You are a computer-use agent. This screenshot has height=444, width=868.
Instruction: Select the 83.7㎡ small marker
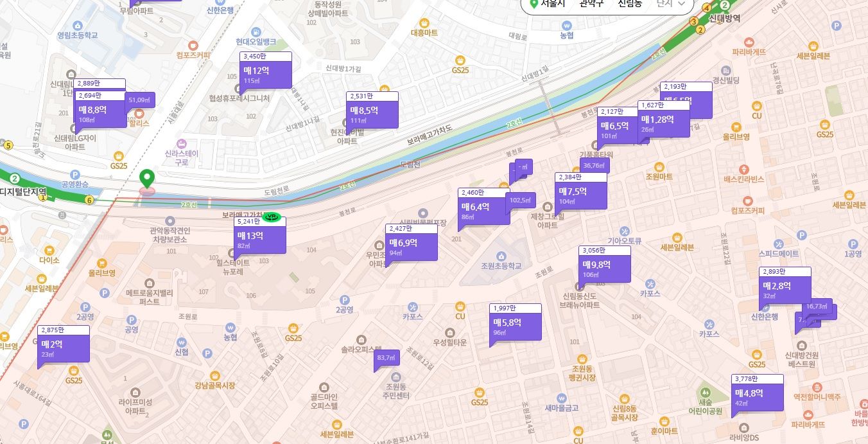386,358
